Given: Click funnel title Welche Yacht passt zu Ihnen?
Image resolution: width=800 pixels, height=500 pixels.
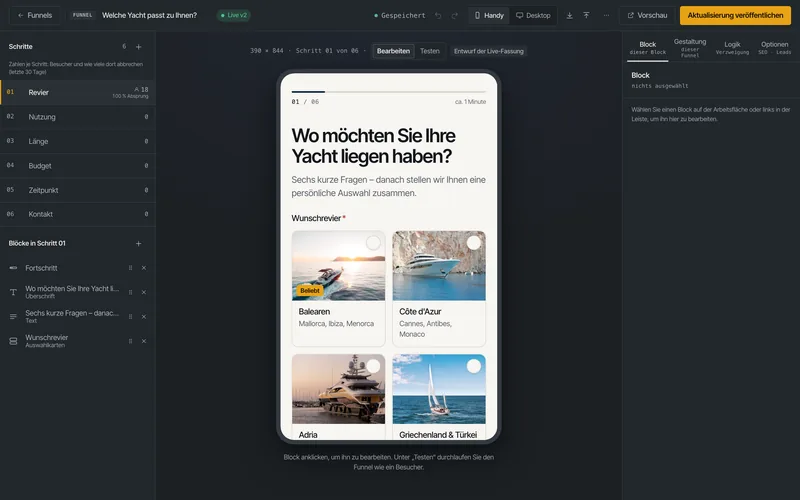Looking at the screenshot, I should [x=149, y=15].
